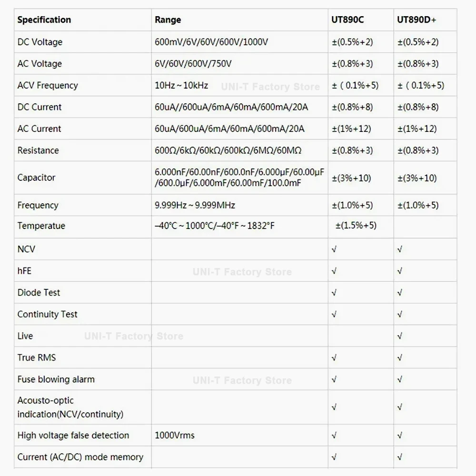Click UT890C checkmark for High voltage false detection
Viewport: 476px width, 476px height.
pyautogui.click(x=334, y=436)
